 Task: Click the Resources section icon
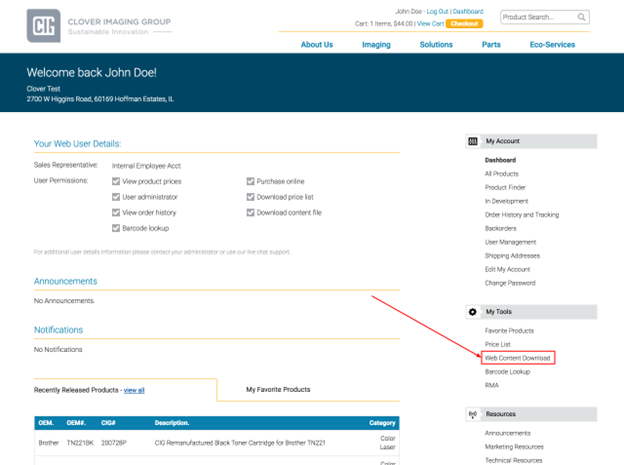click(x=473, y=414)
